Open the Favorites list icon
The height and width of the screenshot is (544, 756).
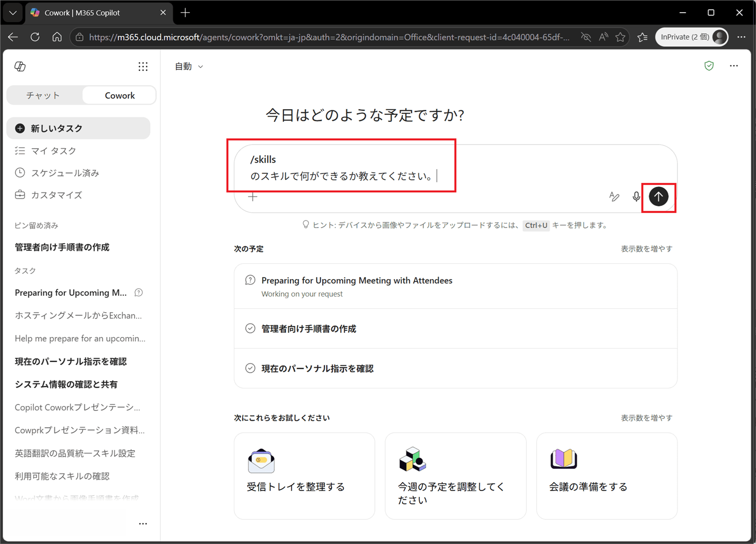click(x=643, y=37)
